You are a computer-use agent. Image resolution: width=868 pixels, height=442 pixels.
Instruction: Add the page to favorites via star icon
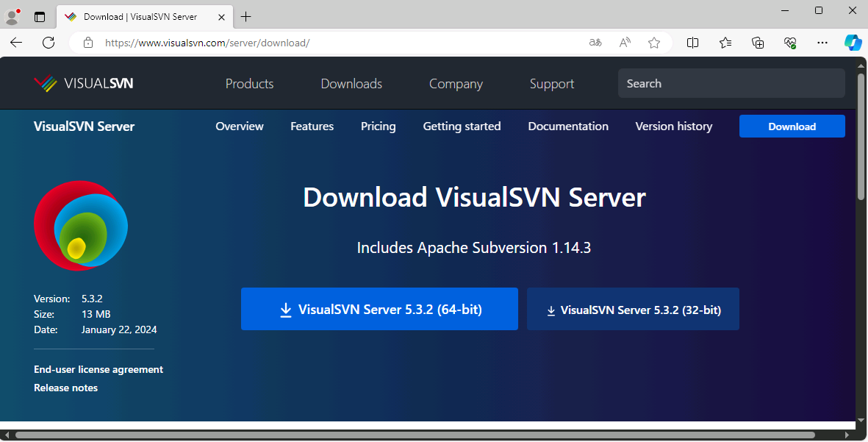tap(654, 43)
